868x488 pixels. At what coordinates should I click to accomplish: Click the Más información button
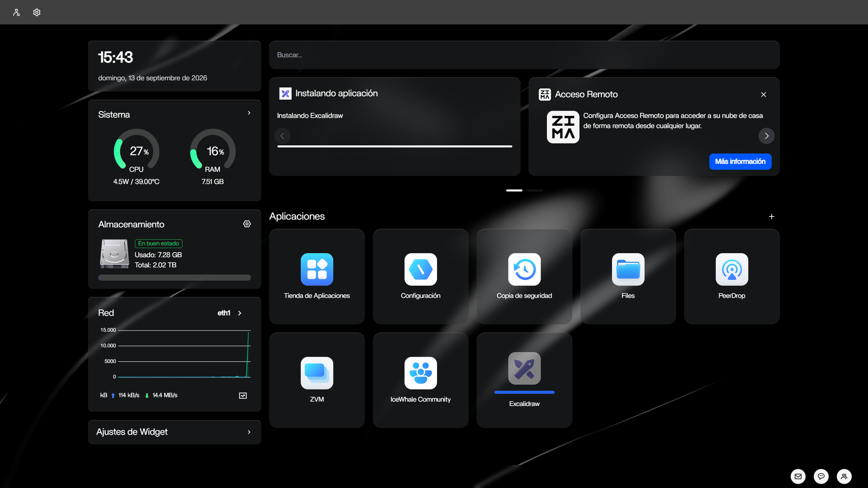point(740,161)
